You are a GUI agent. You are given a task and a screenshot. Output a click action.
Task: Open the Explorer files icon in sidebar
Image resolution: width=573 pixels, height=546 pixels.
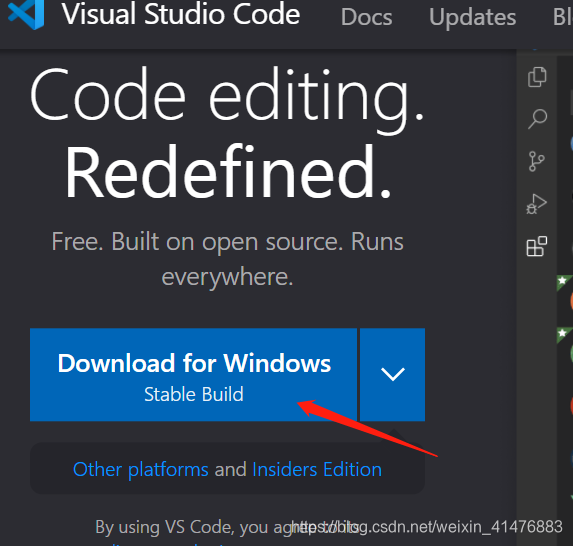pos(537,77)
